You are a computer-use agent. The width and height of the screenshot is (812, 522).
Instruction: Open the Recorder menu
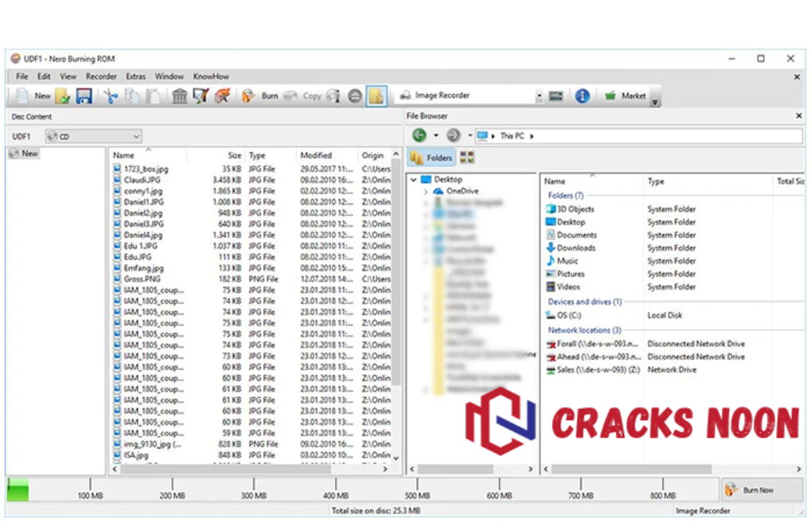click(x=101, y=76)
